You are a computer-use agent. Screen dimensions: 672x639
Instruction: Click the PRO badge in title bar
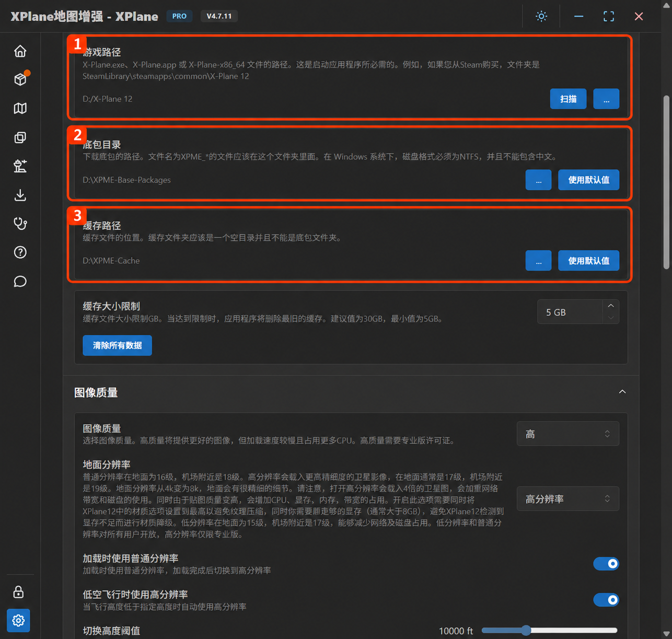click(179, 16)
